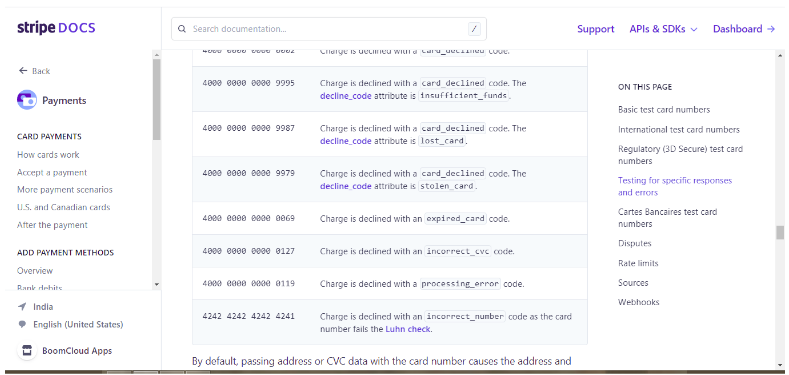Open the Payments section heading
Image resolution: width=789 pixels, height=375 pixels.
pos(64,101)
